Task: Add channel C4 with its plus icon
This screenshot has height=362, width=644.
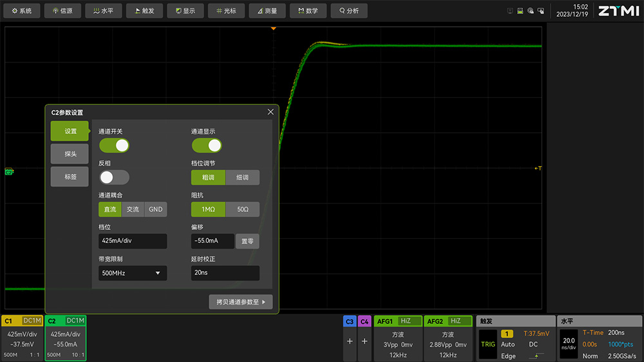Action: coord(365,341)
